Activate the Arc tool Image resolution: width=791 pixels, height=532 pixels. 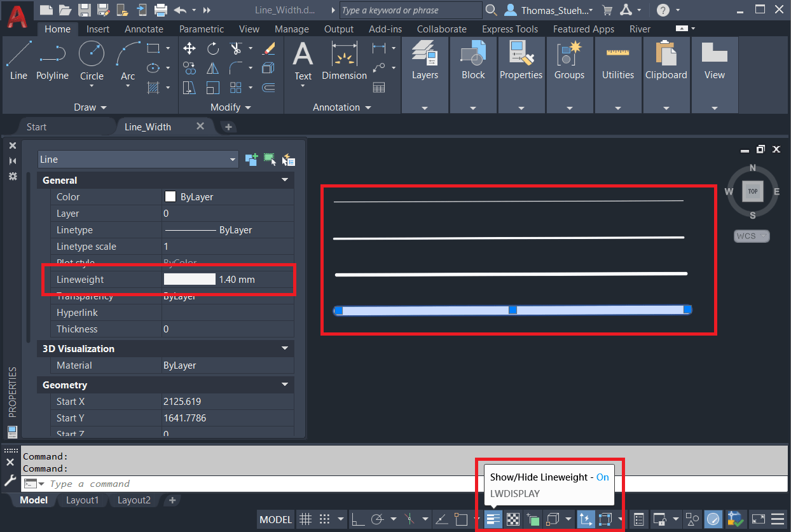128,61
